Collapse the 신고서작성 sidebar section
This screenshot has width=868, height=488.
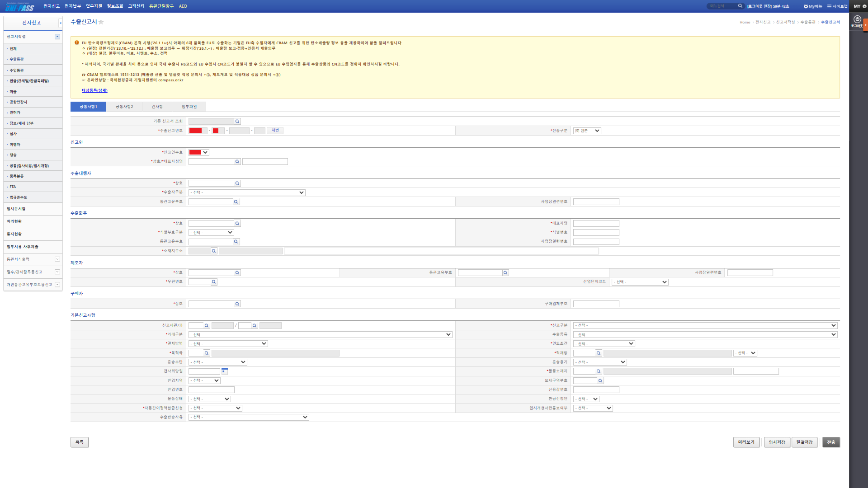tap(57, 37)
